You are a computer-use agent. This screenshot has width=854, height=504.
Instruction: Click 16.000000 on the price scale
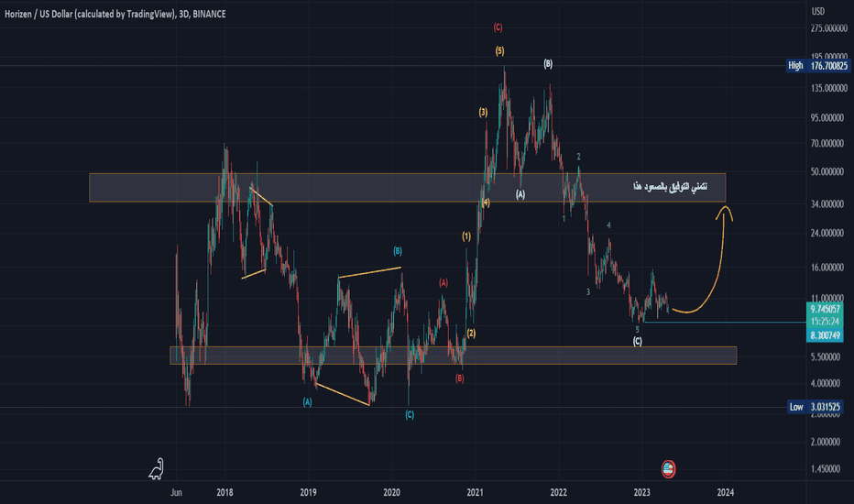[829, 268]
